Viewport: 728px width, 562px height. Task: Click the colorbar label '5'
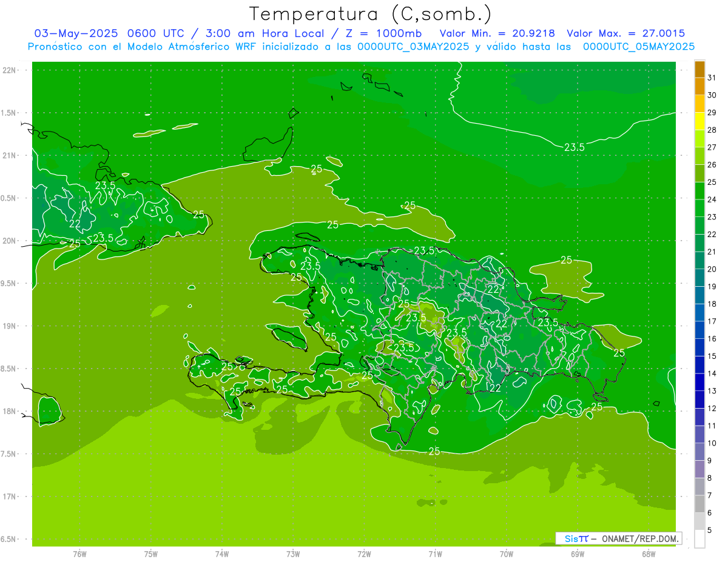pos(711,530)
